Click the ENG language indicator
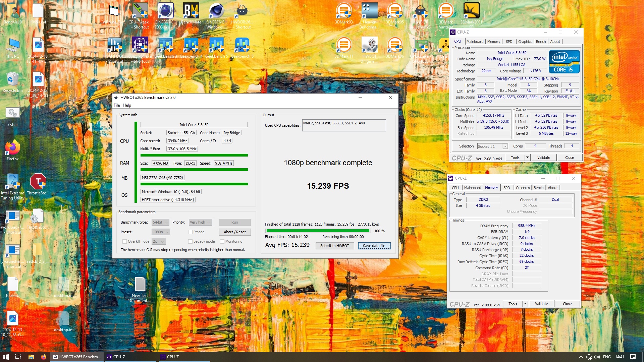Screen dimensions: 644x362 coord(607,357)
